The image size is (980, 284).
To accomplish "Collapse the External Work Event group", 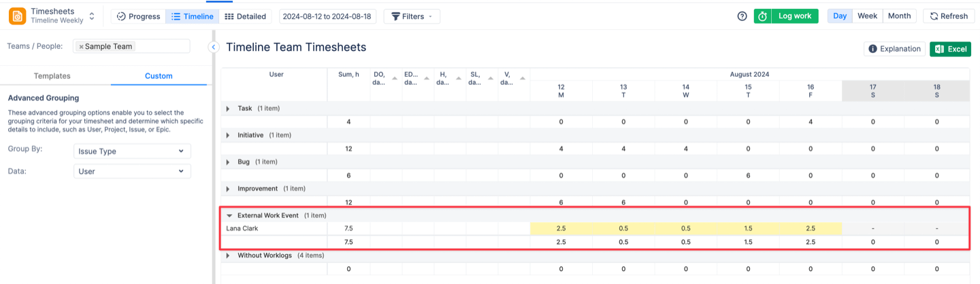I will click(x=229, y=215).
